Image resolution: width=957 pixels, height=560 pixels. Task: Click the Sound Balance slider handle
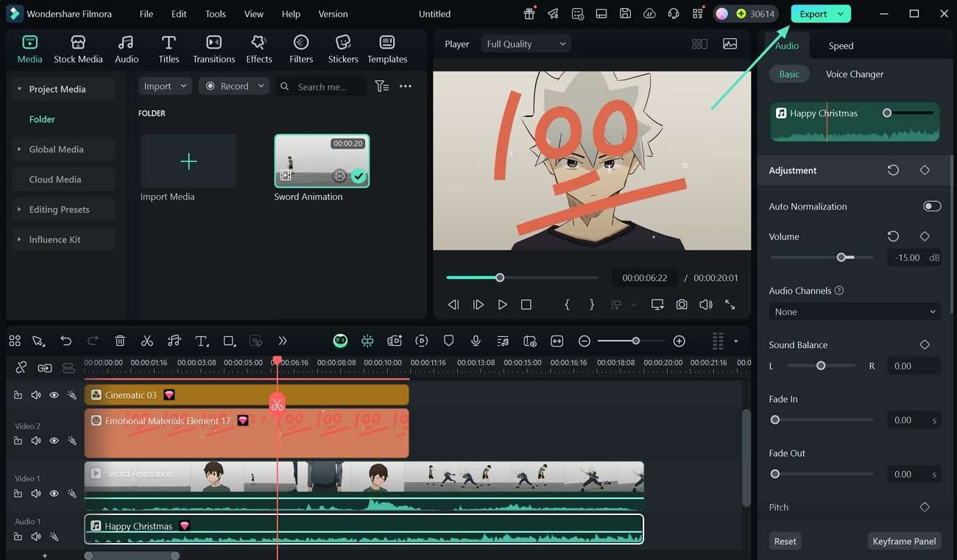821,366
